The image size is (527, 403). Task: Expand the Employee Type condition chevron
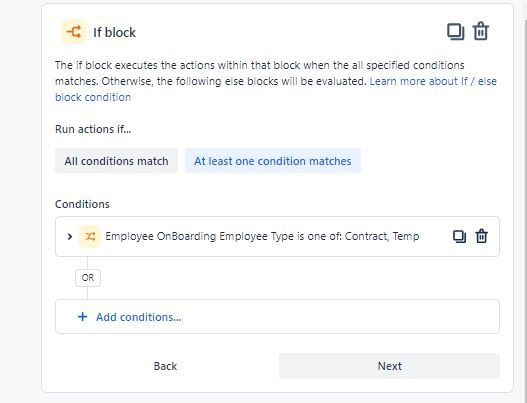pyautogui.click(x=70, y=237)
